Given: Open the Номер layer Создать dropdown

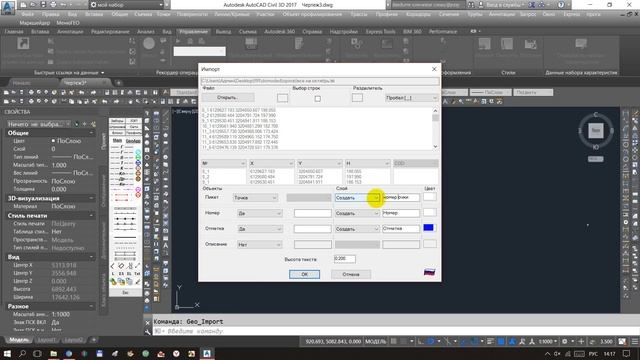Looking at the screenshot, I should click(357, 213).
